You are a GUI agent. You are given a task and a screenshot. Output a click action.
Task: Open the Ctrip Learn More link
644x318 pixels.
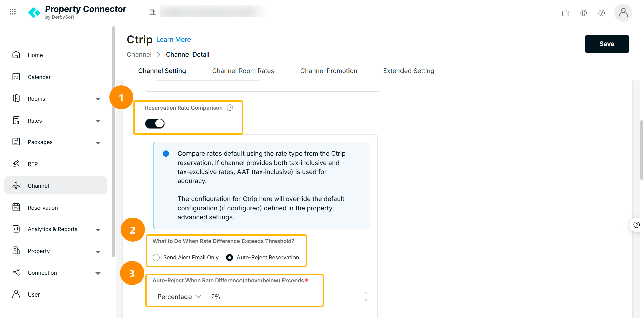click(173, 40)
